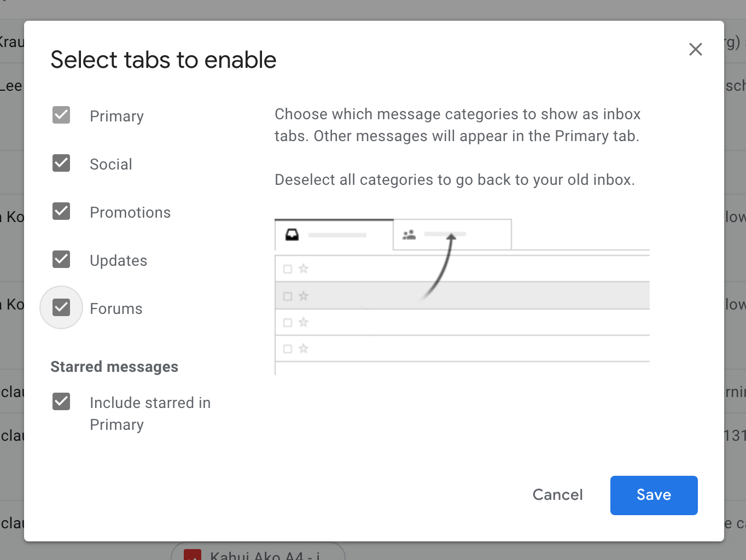Click the Updates label text

point(118,260)
